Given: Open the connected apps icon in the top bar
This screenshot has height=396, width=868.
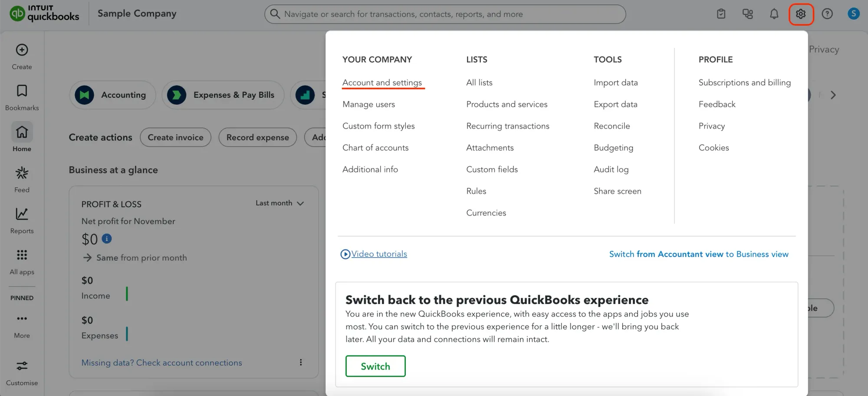Looking at the screenshot, I should [747, 13].
